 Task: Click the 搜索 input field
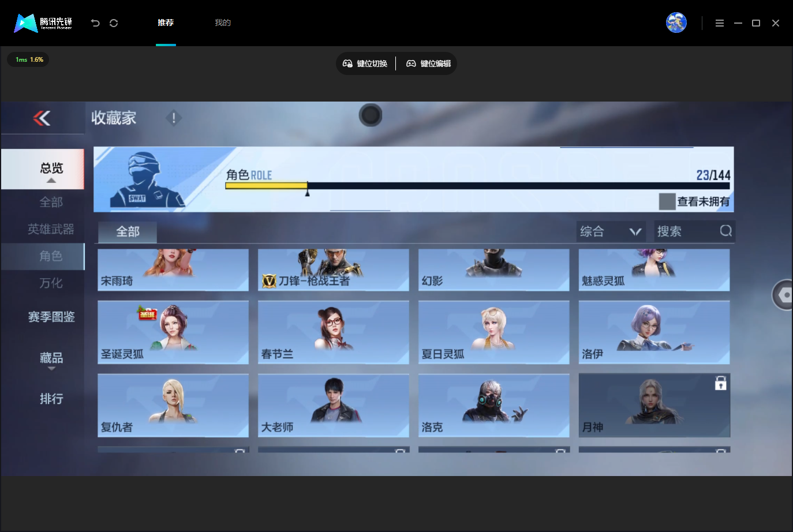pos(694,231)
